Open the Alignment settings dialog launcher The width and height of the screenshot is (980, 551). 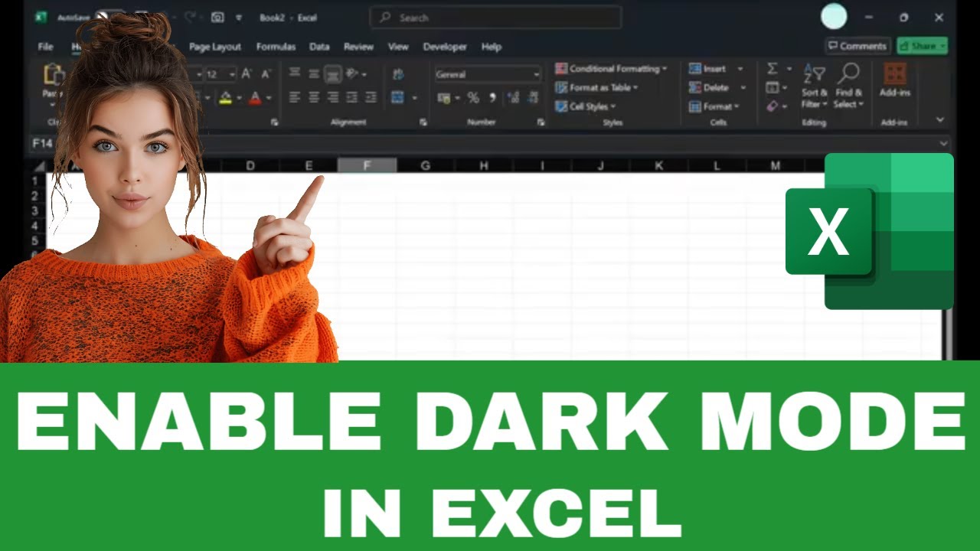click(423, 122)
